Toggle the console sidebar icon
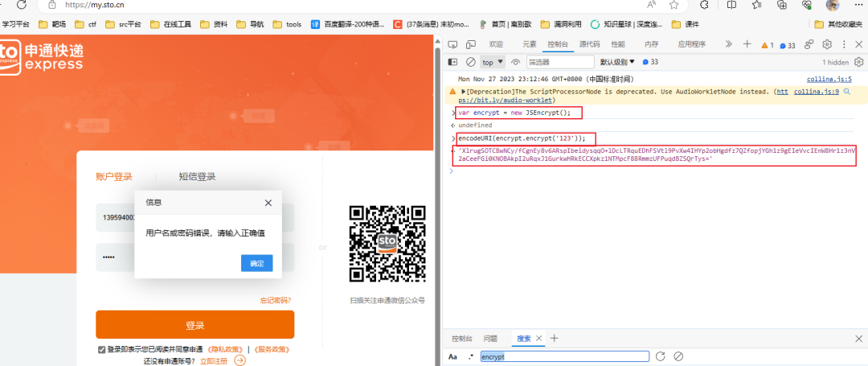The image size is (868, 366). pyautogui.click(x=452, y=62)
